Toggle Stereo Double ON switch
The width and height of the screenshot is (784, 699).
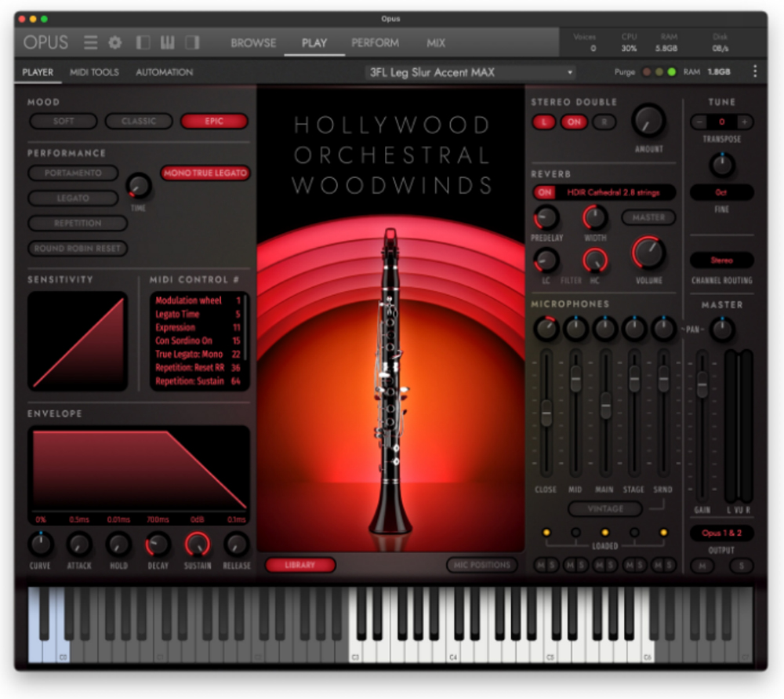(x=574, y=122)
